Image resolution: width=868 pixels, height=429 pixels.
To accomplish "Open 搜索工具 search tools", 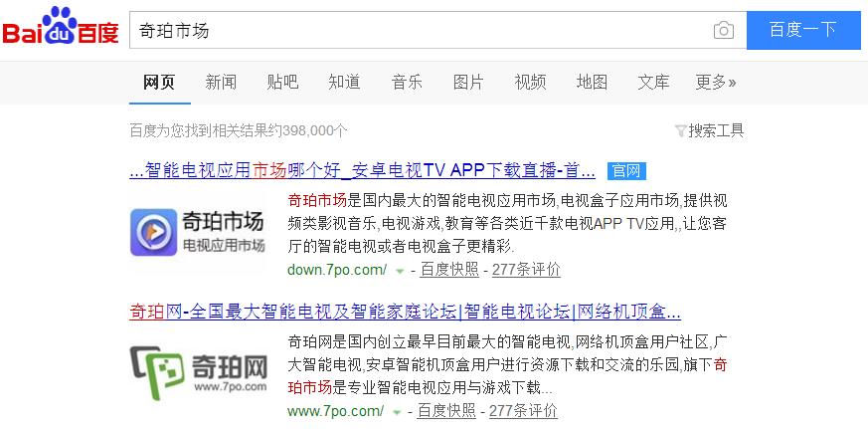I will coord(716,130).
